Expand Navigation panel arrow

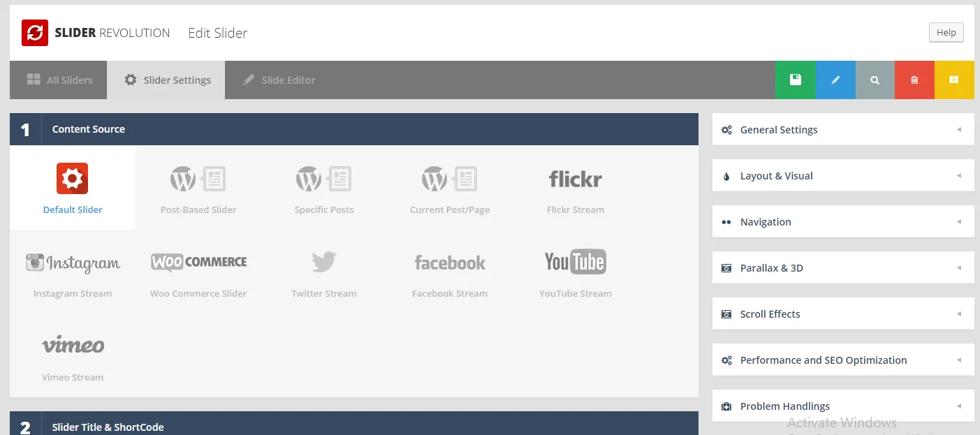coord(959,222)
